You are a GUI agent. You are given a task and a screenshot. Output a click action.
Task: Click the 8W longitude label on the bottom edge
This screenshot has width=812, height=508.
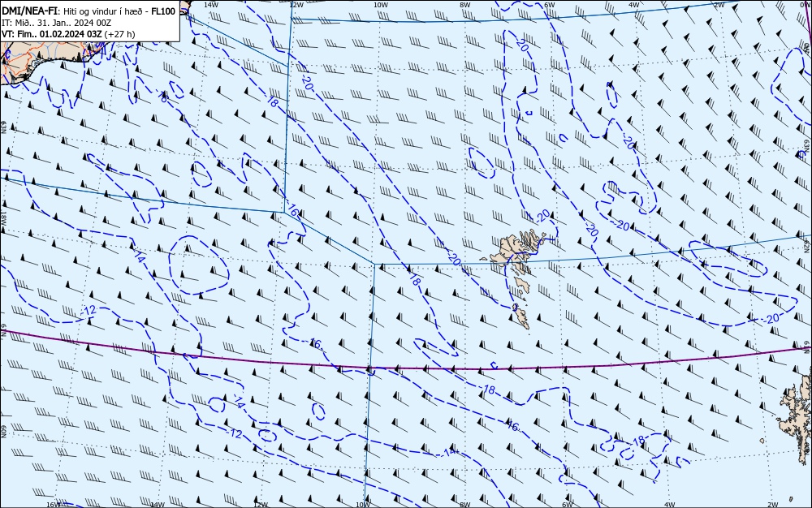(465, 505)
